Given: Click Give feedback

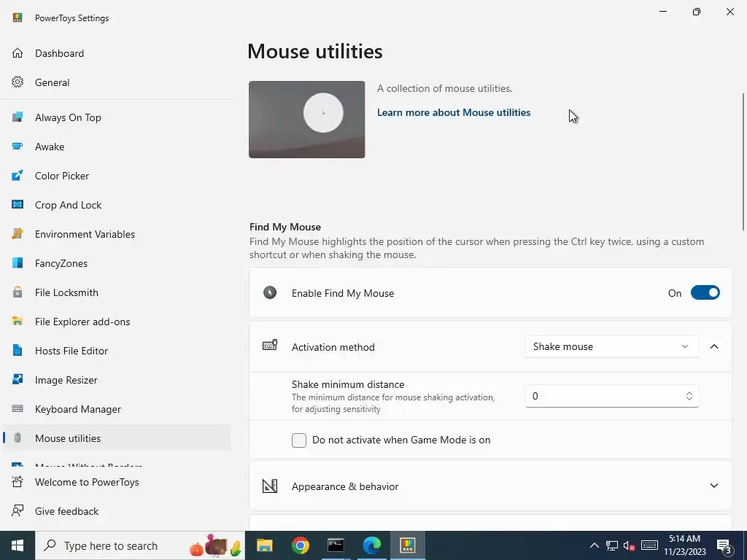Looking at the screenshot, I should 116,511.
